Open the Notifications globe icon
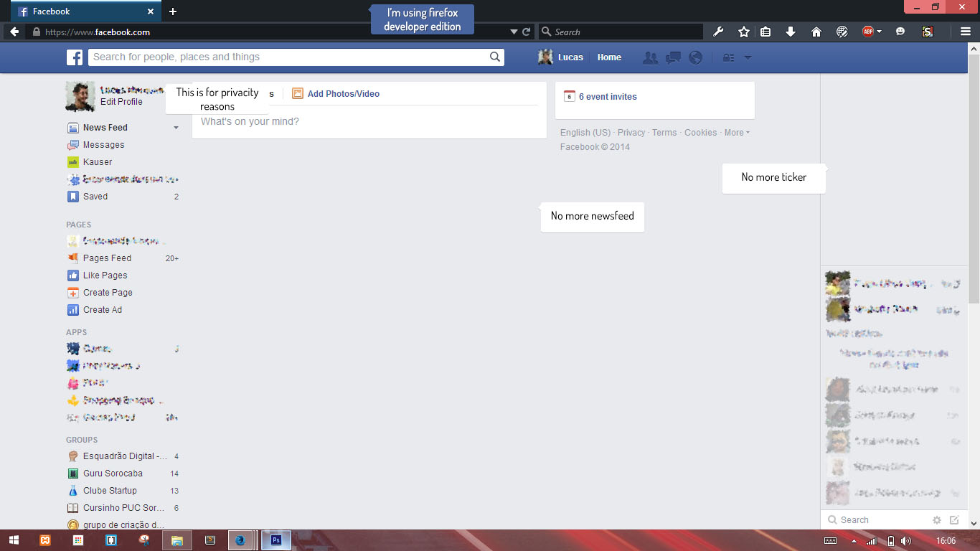This screenshot has width=980, height=551. coord(695,58)
